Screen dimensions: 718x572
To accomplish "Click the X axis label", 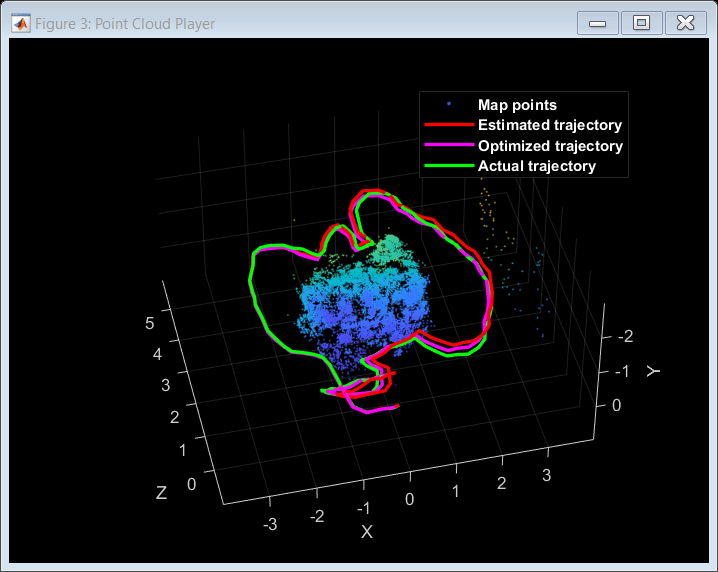I will coord(367,532).
